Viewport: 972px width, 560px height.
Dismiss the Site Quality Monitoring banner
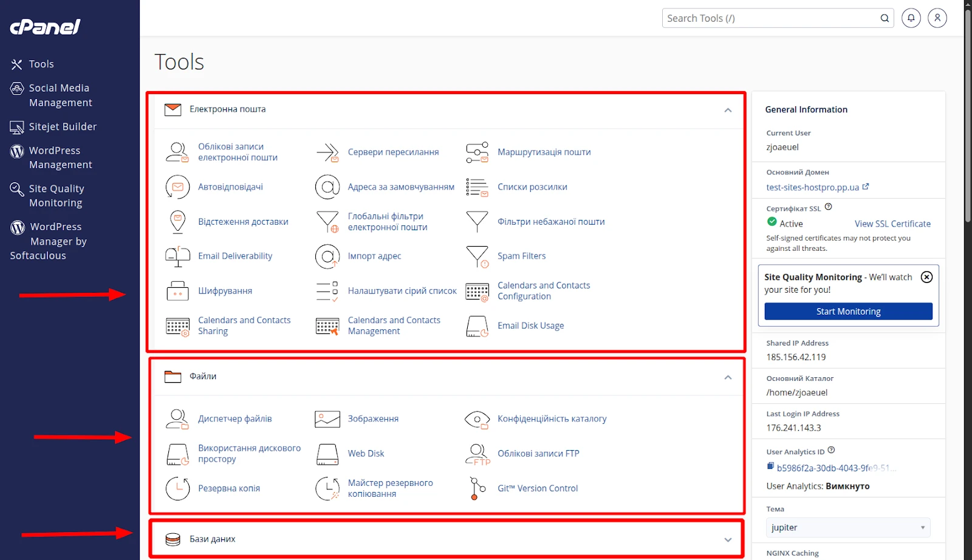[x=926, y=277]
